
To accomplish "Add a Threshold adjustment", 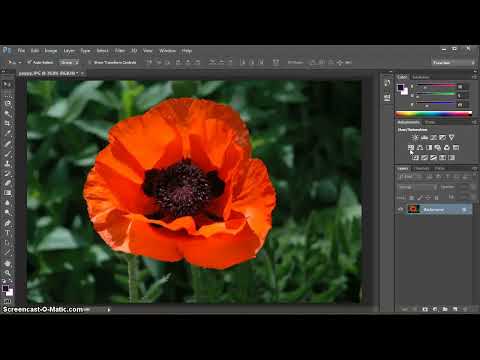I will click(433, 157).
